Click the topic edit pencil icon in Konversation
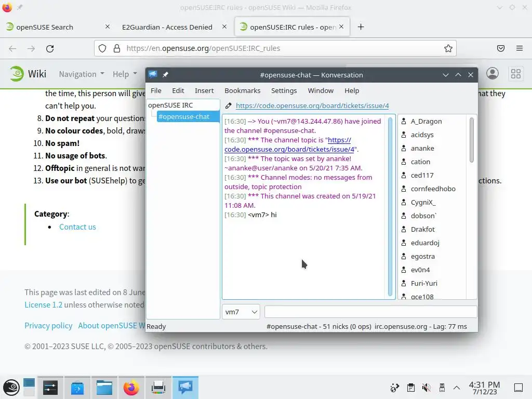The width and height of the screenshot is (532, 399). pyautogui.click(x=229, y=105)
